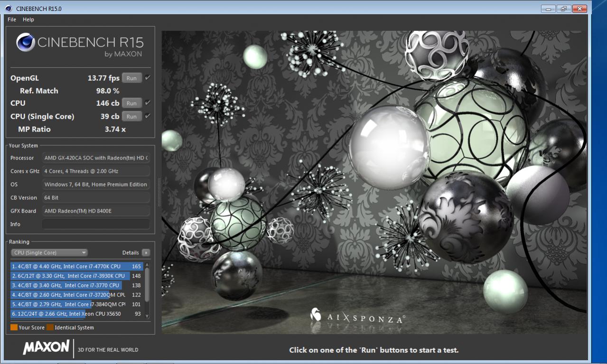
Task: Open the CPU (Single Core) ranking dropdown
Action: [x=49, y=252]
